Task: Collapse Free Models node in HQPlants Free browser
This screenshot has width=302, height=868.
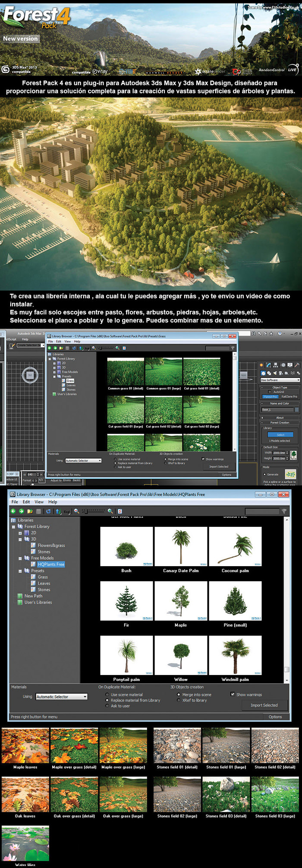Action: (20, 558)
